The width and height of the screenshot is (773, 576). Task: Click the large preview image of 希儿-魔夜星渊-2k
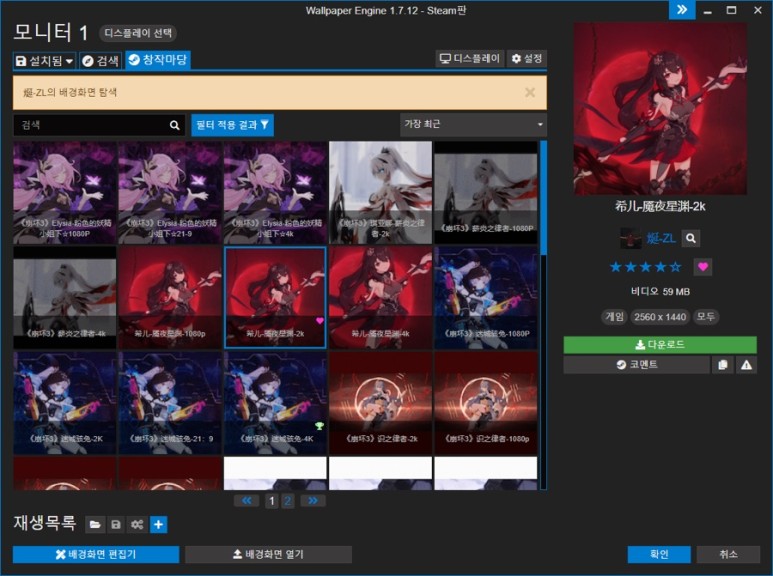click(x=661, y=108)
